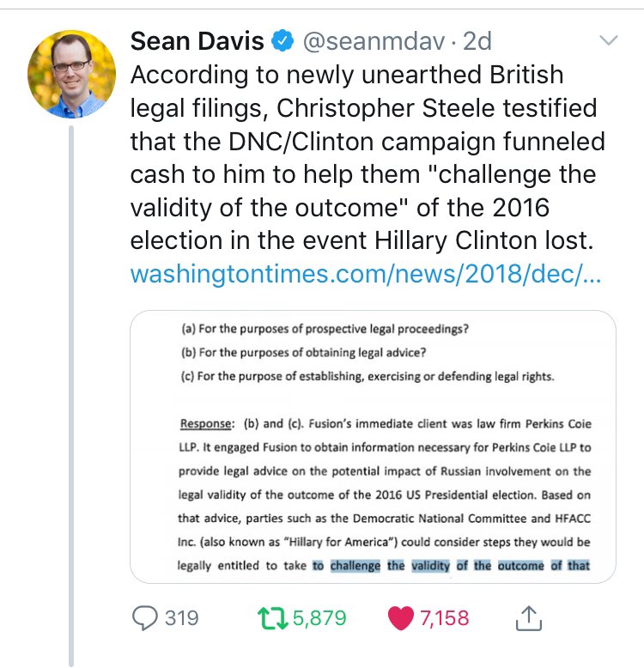Screen dimensions: 644x668
Task: Click the 2d tweet timestamp
Action: [477, 40]
